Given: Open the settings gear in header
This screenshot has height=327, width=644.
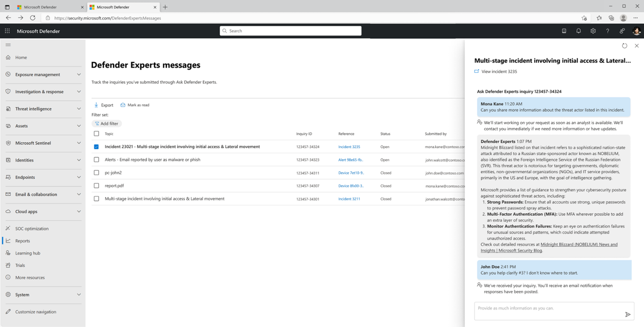Looking at the screenshot, I should pyautogui.click(x=593, y=31).
